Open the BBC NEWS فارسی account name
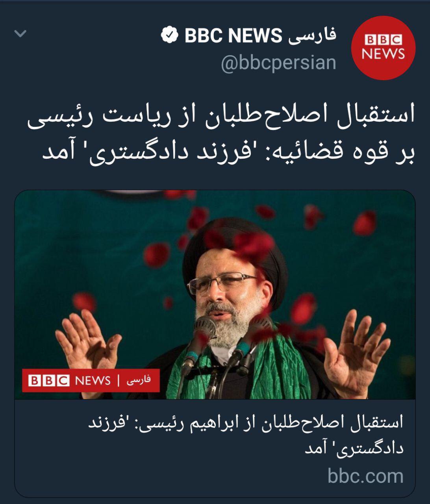Image resolution: width=430 pixels, height=504 pixels. tap(249, 35)
